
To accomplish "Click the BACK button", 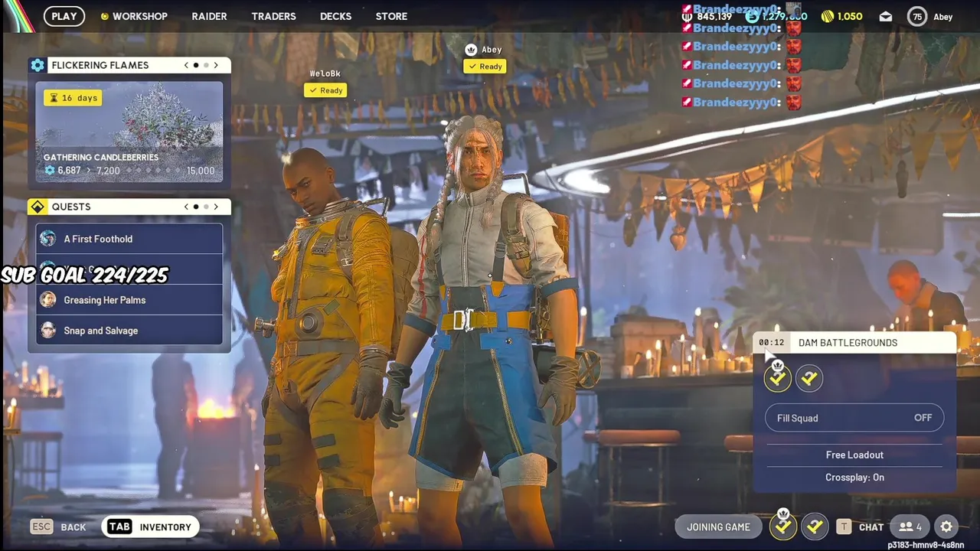I will (73, 527).
